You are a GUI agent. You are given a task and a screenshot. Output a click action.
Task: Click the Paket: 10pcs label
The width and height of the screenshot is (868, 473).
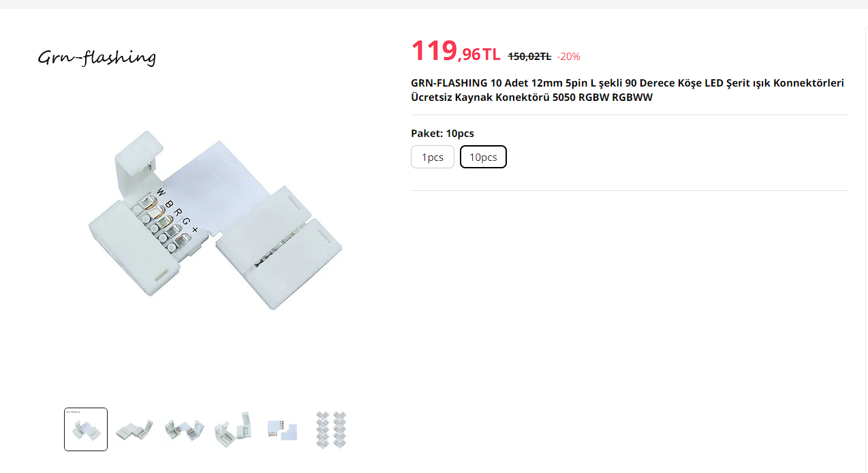pyautogui.click(x=442, y=133)
